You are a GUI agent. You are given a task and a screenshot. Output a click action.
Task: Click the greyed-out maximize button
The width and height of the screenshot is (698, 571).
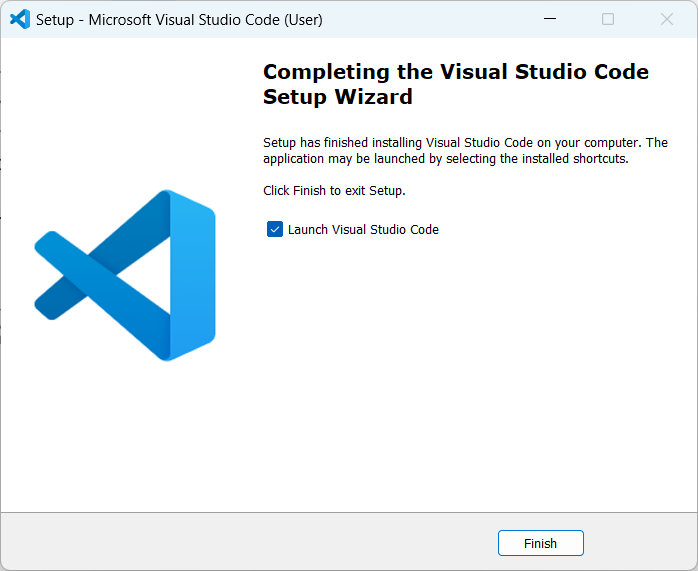[x=608, y=19]
